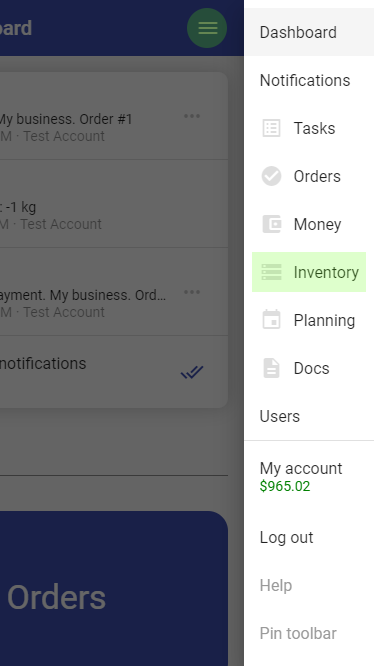Click the Tasks list icon
374x666 pixels.
(271, 128)
